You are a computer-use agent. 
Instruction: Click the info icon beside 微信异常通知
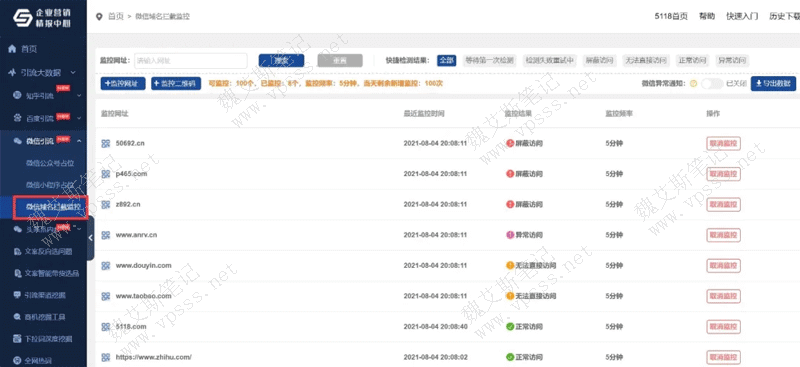coord(693,84)
